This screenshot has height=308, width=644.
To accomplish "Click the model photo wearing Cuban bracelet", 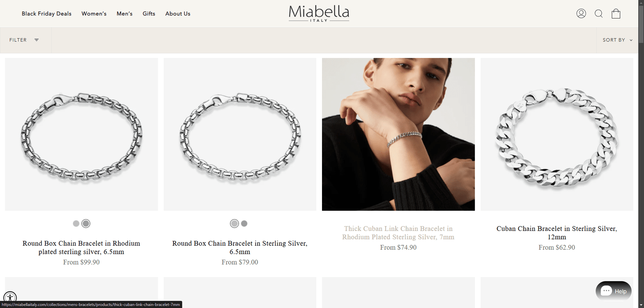I will pyautogui.click(x=398, y=134).
